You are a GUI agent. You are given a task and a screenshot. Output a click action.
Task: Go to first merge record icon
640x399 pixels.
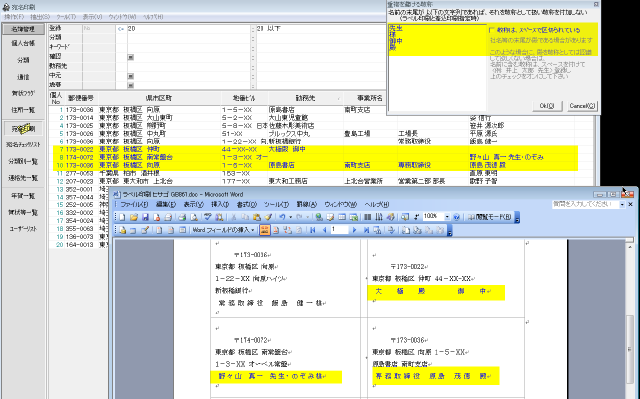[313, 230]
